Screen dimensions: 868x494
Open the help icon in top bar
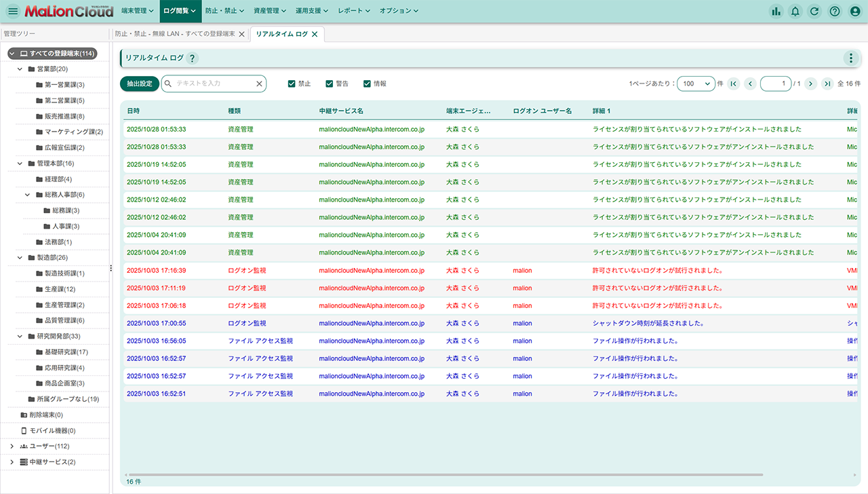(835, 11)
